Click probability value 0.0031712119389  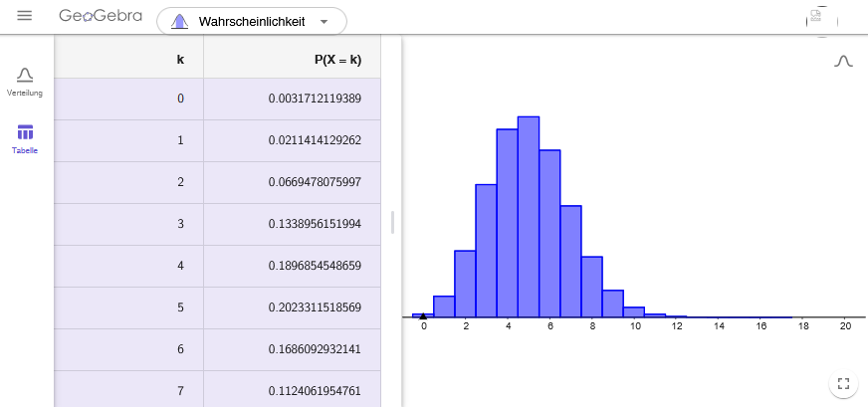click(x=315, y=99)
